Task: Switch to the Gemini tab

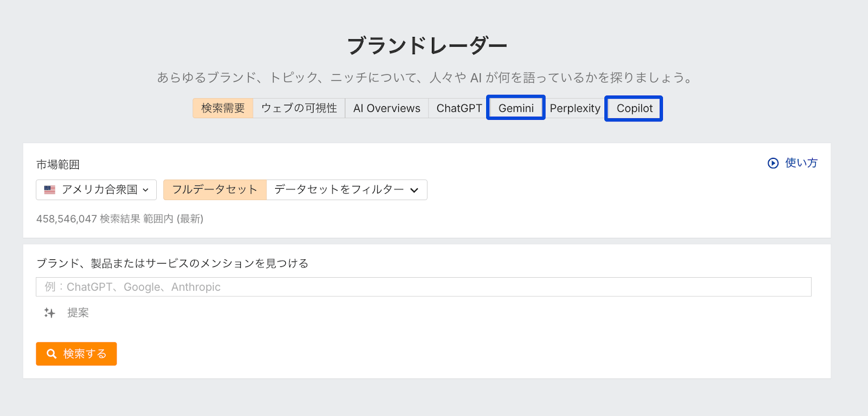Action: 516,108
